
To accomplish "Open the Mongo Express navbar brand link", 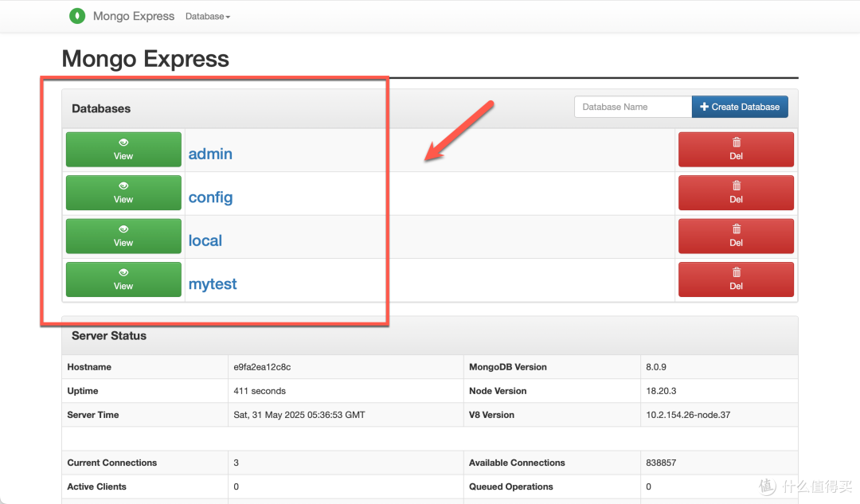I will tap(133, 16).
